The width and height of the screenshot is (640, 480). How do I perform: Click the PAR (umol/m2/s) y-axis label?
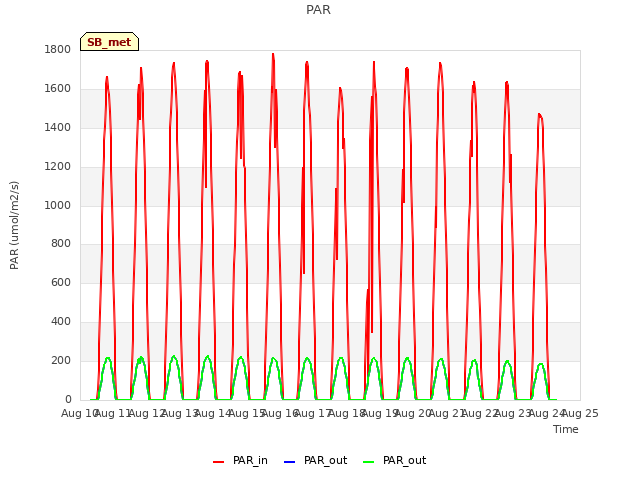click(14, 225)
